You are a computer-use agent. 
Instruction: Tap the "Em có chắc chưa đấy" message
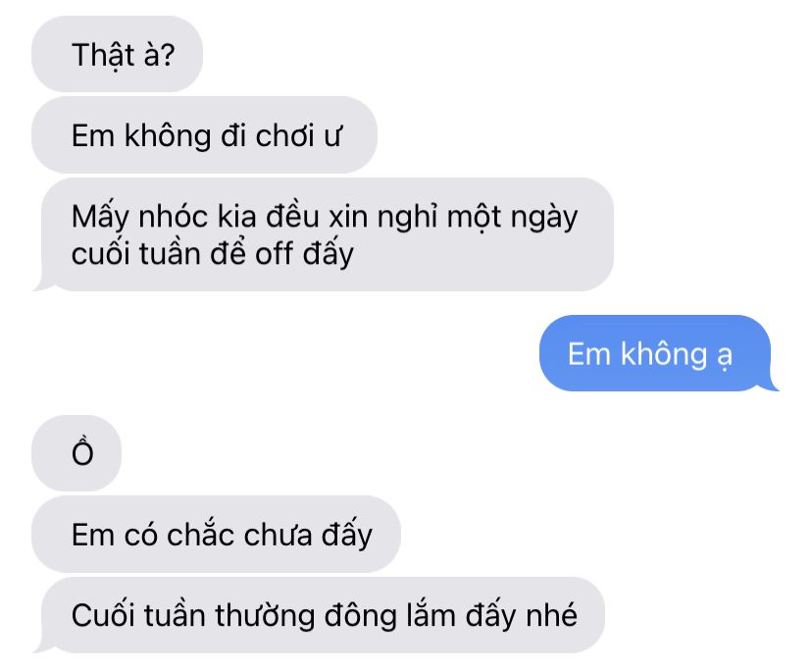[x=217, y=534]
